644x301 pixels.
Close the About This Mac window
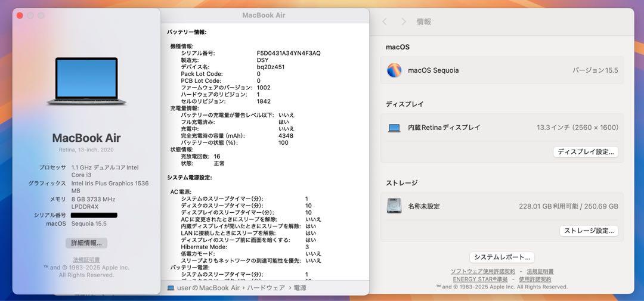tap(20, 15)
